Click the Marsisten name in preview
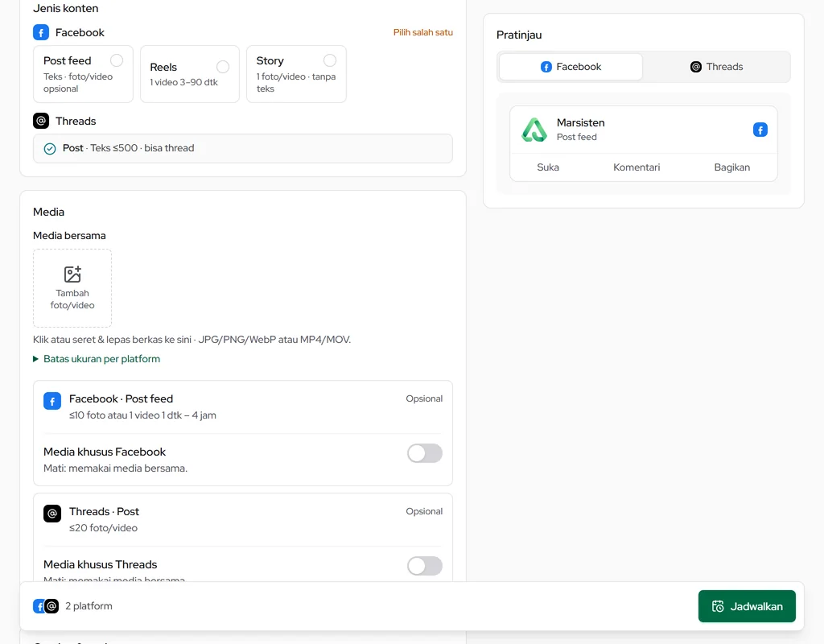 581,122
